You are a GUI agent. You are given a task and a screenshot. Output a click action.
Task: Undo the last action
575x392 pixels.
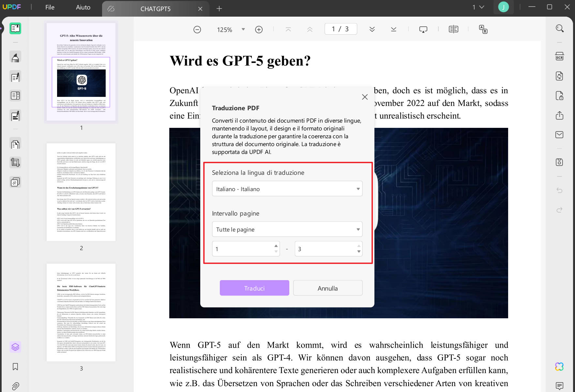click(560, 190)
